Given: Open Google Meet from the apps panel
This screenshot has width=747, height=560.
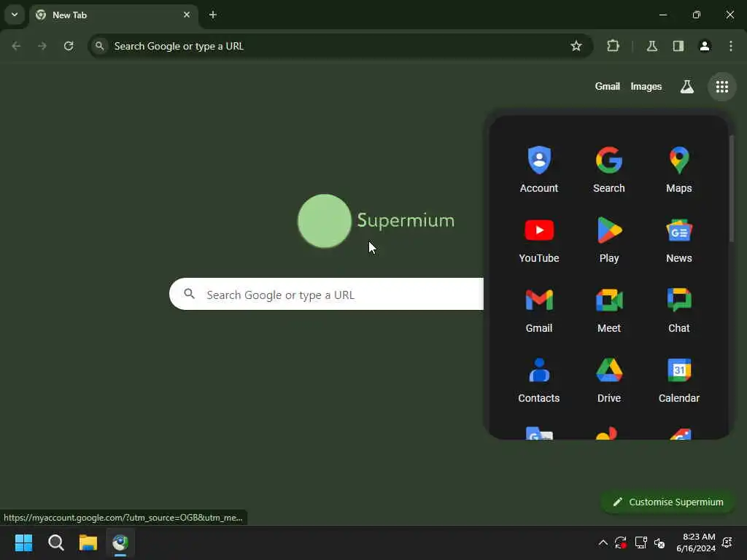Looking at the screenshot, I should (609, 309).
